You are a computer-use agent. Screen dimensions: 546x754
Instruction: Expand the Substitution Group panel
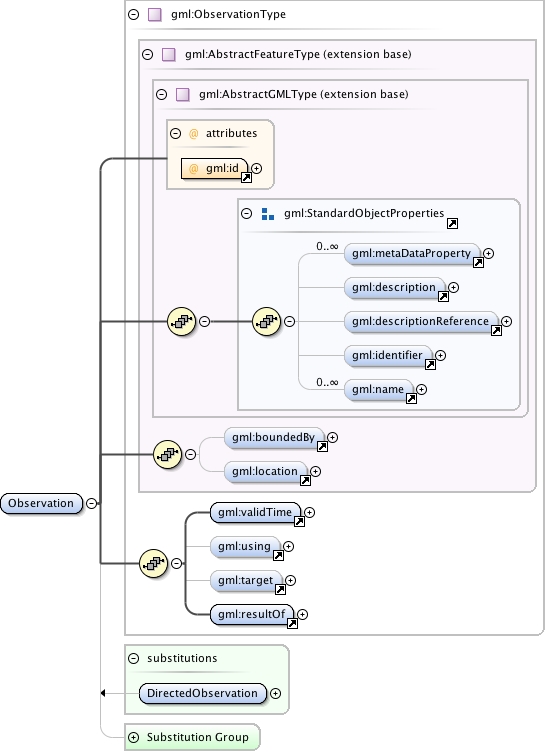point(134,737)
